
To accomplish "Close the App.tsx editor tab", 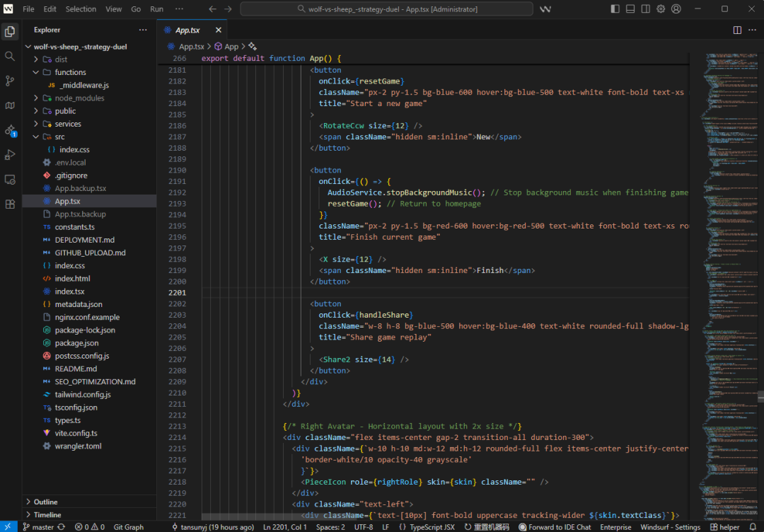I will [218, 30].
